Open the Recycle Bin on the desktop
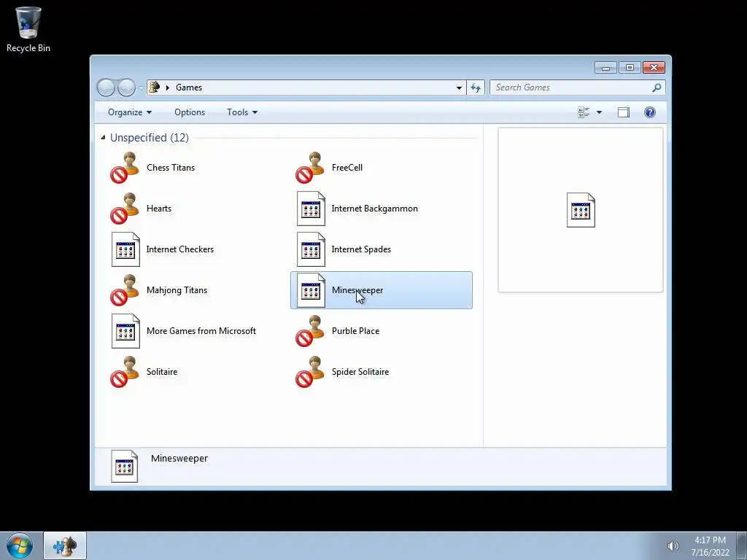The width and height of the screenshot is (747, 560). (x=28, y=29)
